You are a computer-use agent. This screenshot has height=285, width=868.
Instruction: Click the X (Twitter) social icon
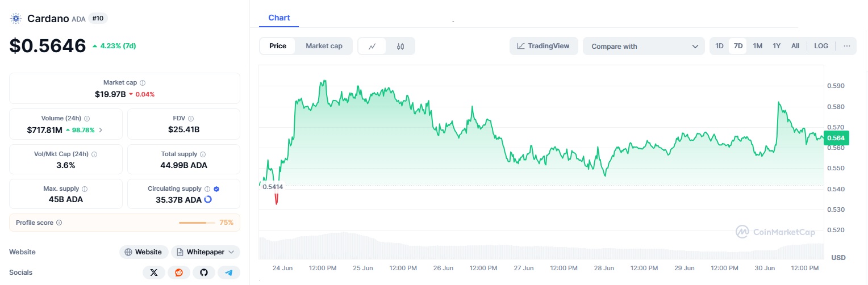coord(153,273)
